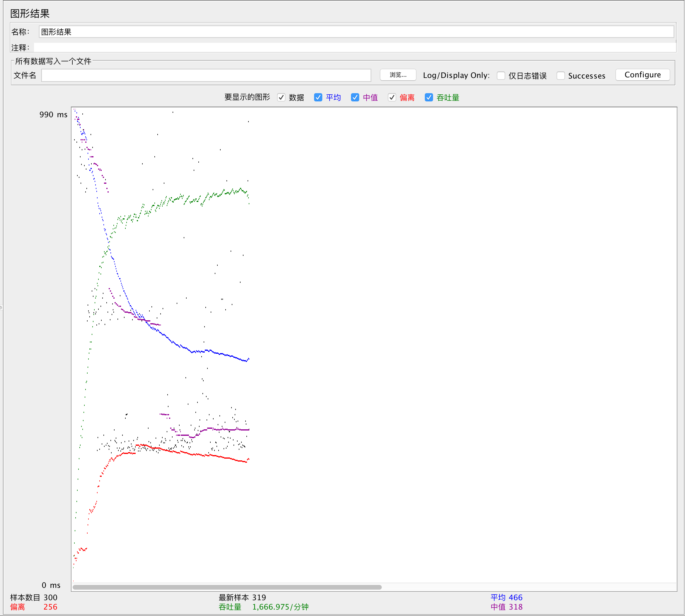Click the empty scrollbar track right of thumb
The height and width of the screenshot is (616, 685).
coord(528,587)
